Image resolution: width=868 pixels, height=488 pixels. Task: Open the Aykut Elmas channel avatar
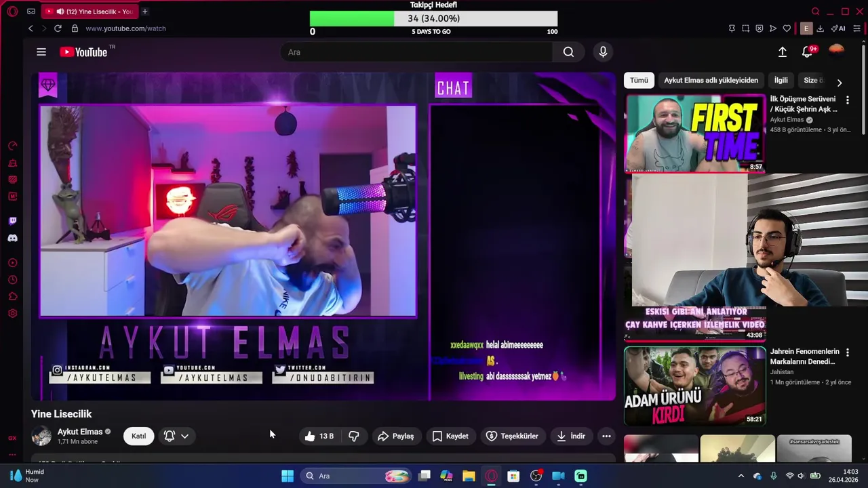(x=41, y=436)
